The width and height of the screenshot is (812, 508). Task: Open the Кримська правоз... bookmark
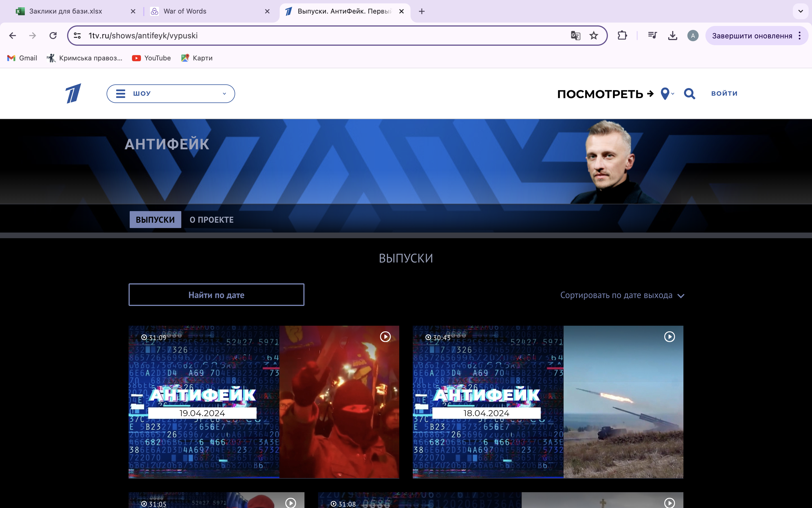click(85, 58)
